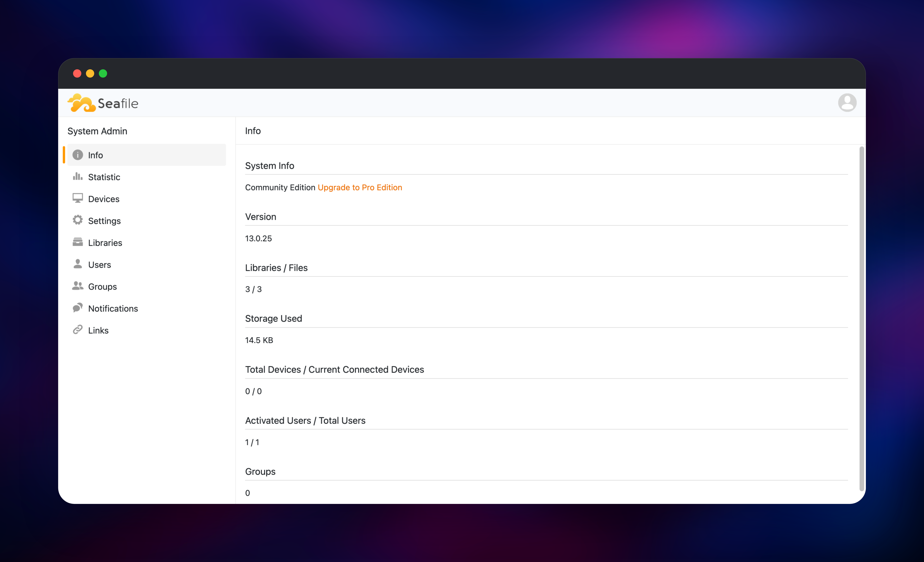Click the Settings gear icon
Screen dimensions: 924x562
click(x=78, y=220)
